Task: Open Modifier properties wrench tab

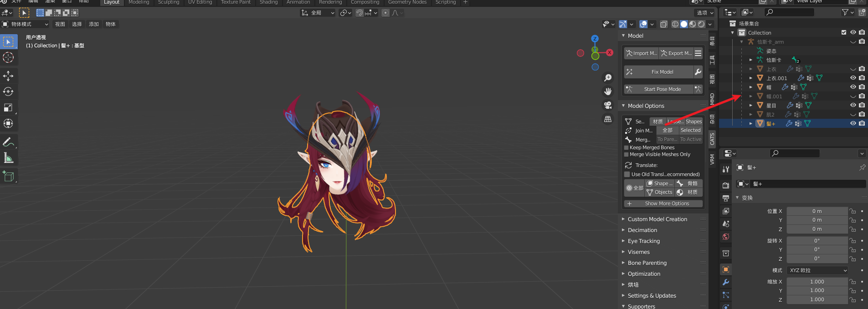Action: [726, 282]
